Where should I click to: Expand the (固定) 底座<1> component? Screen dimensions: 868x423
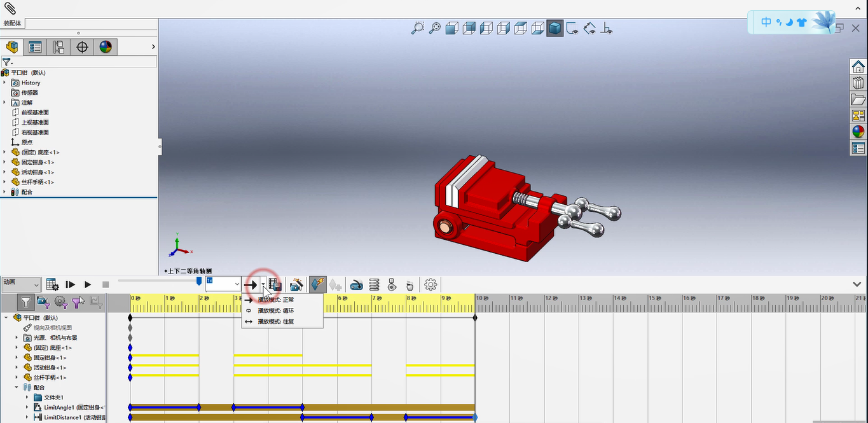pos(4,152)
